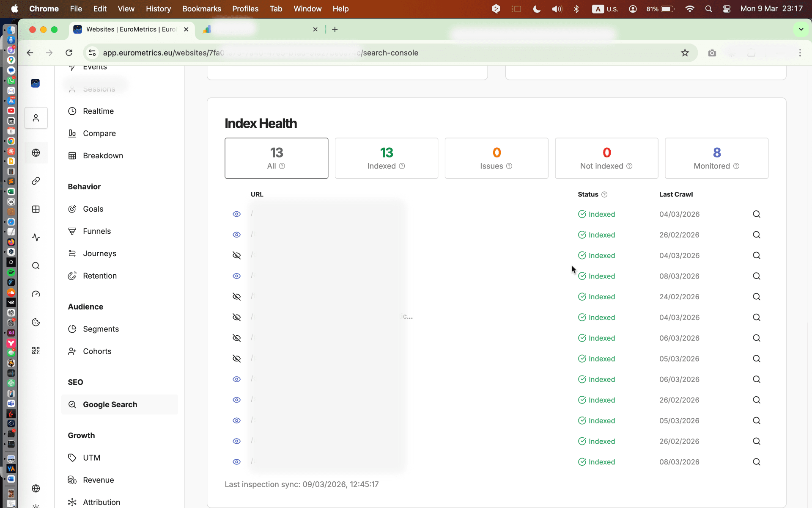Screen dimensions: 812x508
Task: Go to Goals page
Action: (120, 209)
